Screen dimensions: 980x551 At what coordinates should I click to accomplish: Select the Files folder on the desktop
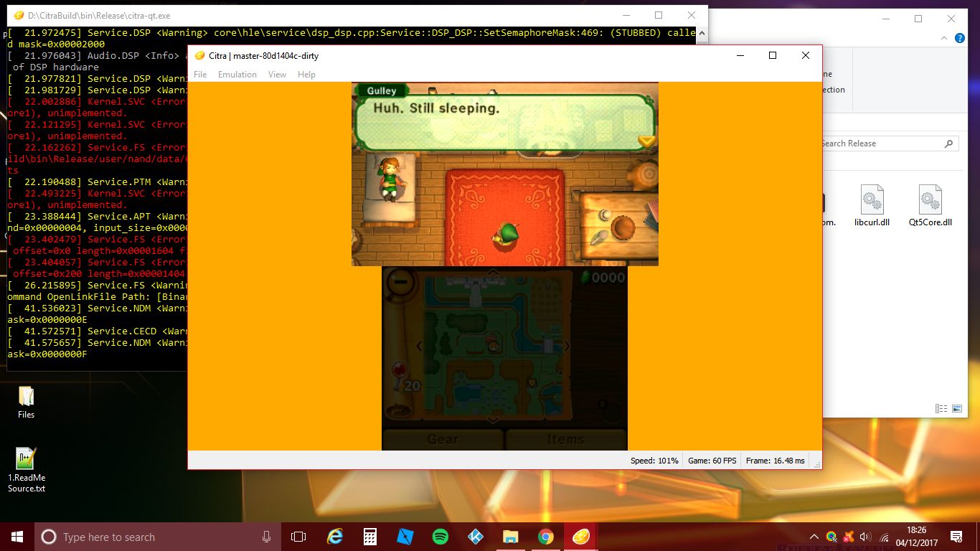pyautogui.click(x=27, y=402)
